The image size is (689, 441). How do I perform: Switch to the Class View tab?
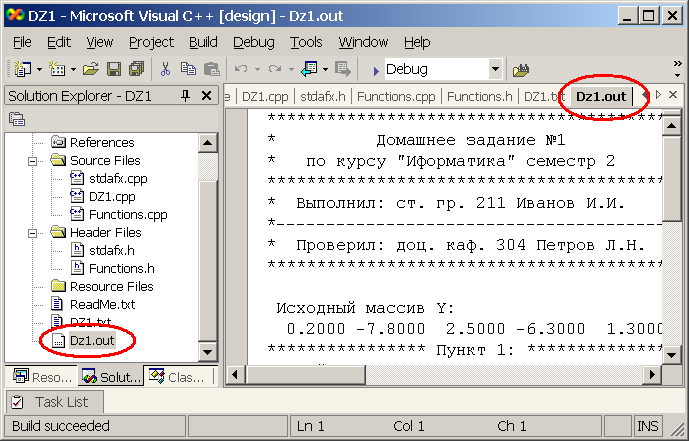click(x=178, y=377)
